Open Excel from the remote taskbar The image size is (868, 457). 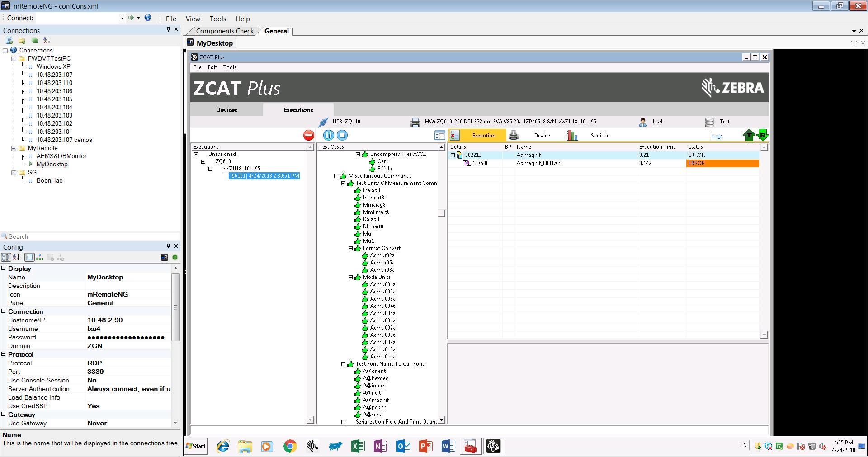click(x=358, y=447)
